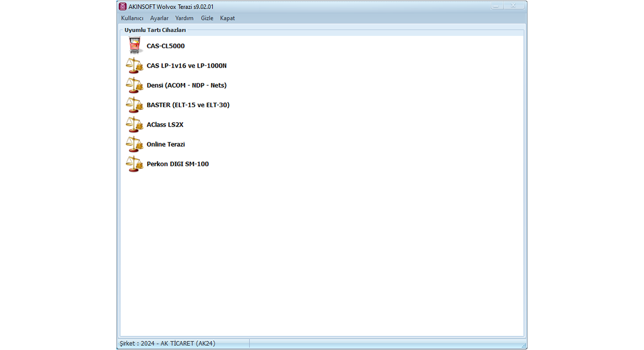Screen dimensions: 644x350
Task: Open the Ayarlar menu
Action: [159, 18]
